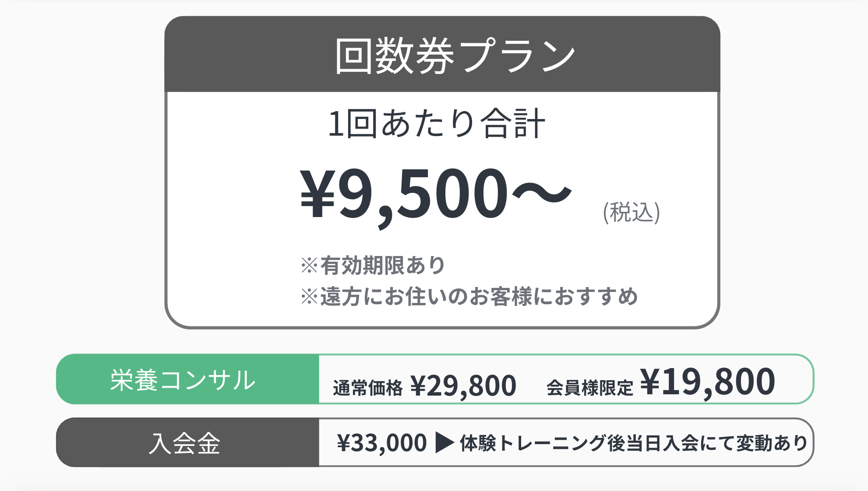The height and width of the screenshot is (491, 868).
Task: Select the 1回あたり合計 heading text
Action: pyautogui.click(x=437, y=124)
